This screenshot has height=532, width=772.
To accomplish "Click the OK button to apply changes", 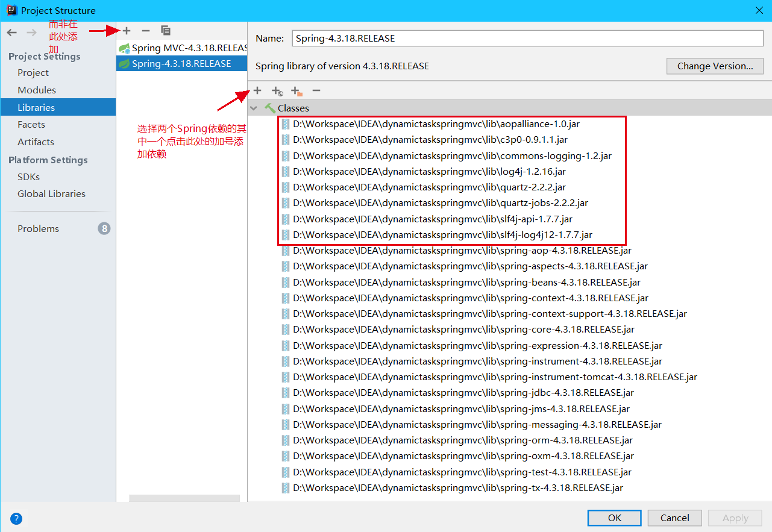I will pyautogui.click(x=614, y=518).
